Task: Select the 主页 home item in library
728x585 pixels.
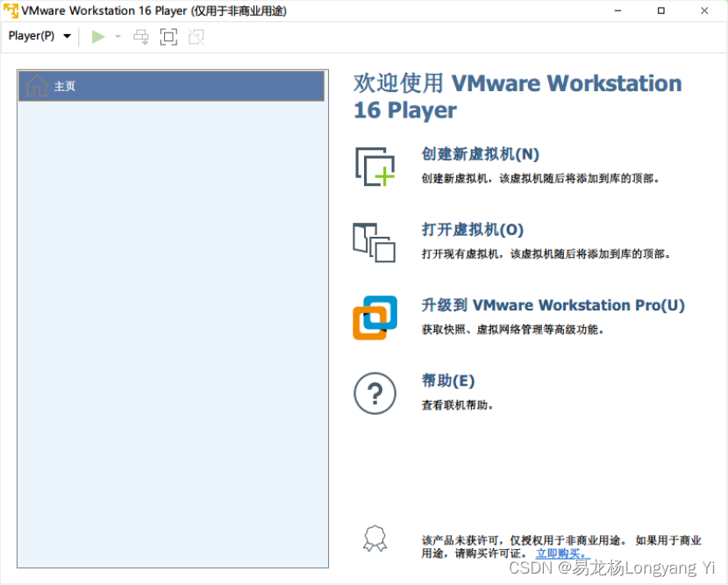Action: click(171, 86)
